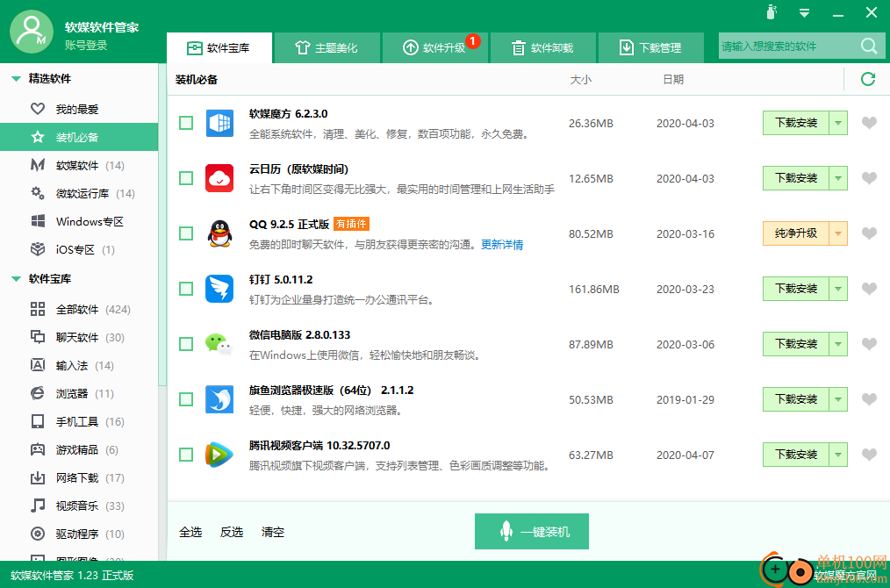Open iOS专区 category
The image size is (890, 588).
coord(80,250)
